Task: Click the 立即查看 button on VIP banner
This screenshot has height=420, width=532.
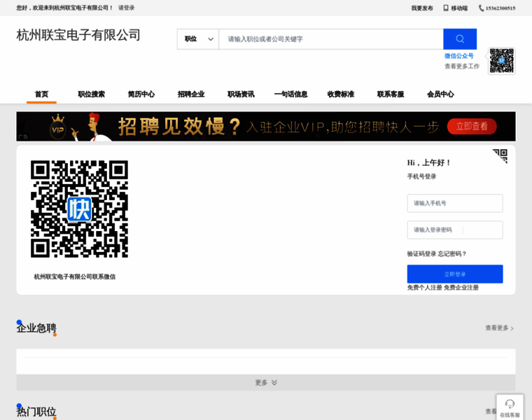Action: [x=472, y=126]
